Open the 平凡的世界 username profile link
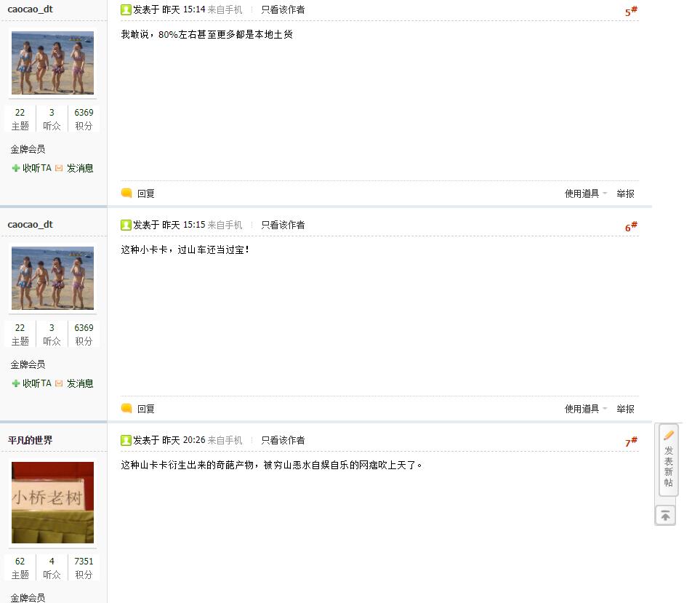Screen dimensions: 700x603 pyautogui.click(x=30, y=440)
